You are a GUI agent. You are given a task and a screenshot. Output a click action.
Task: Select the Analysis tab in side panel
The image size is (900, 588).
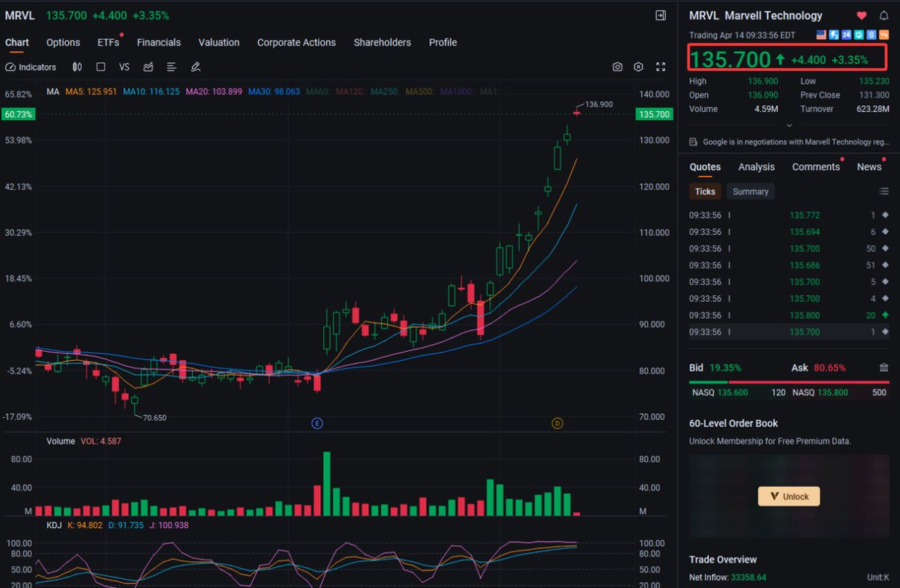point(757,167)
